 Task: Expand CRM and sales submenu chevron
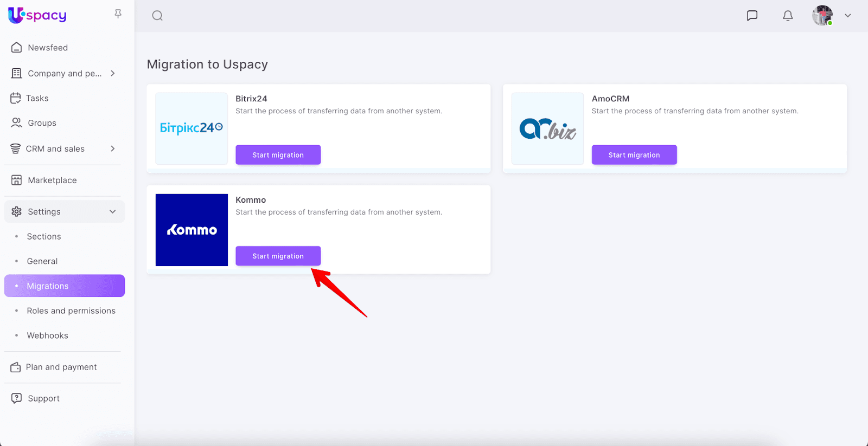tap(113, 148)
